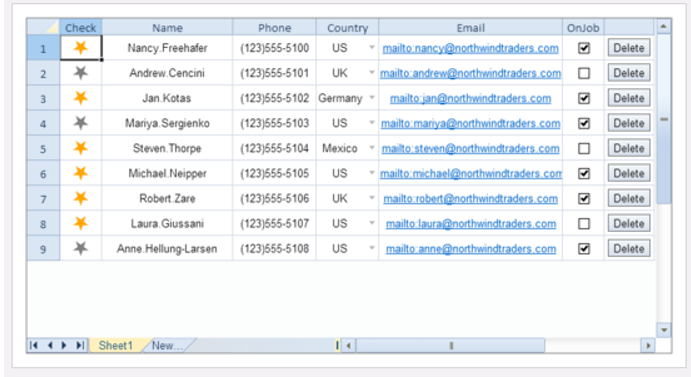Click the select-all corner cell
The height and width of the screenshot is (377, 691).
tap(43, 27)
